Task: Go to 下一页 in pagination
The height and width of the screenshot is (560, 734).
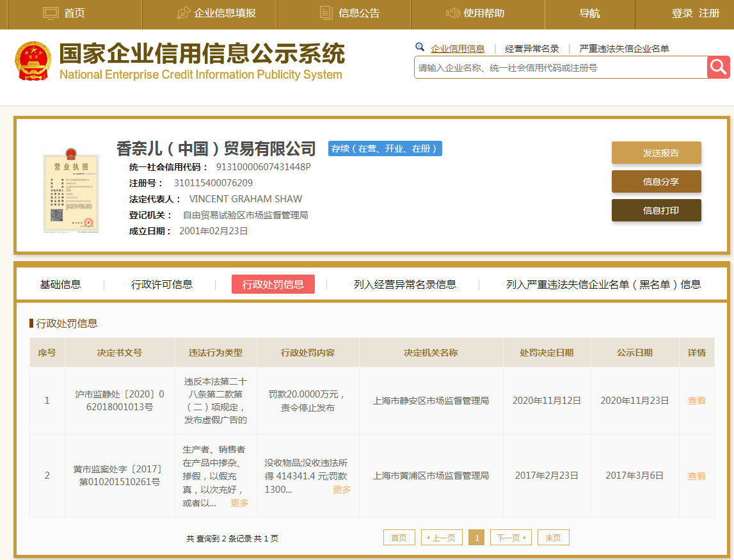Action: pyautogui.click(x=511, y=538)
